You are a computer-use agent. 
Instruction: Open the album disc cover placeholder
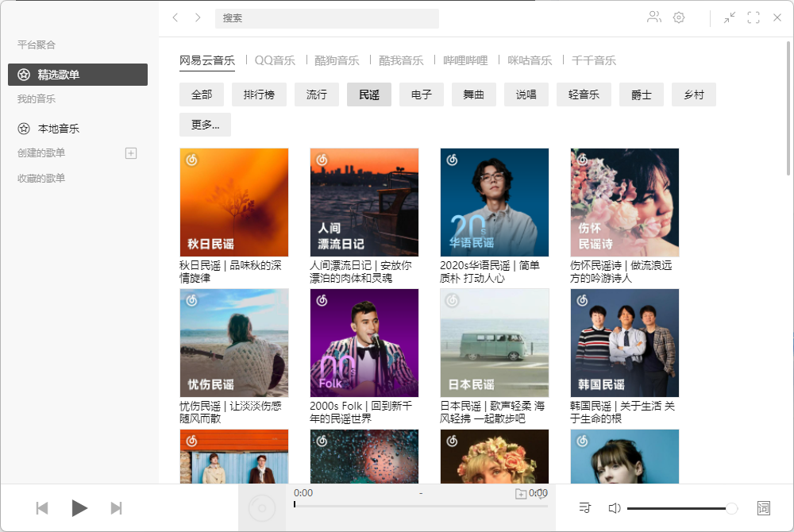coord(262,508)
